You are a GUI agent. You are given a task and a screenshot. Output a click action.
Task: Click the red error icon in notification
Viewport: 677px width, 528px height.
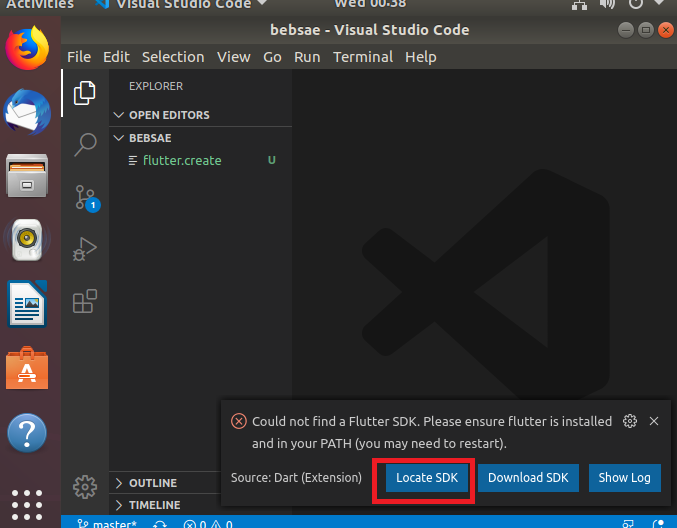239,421
